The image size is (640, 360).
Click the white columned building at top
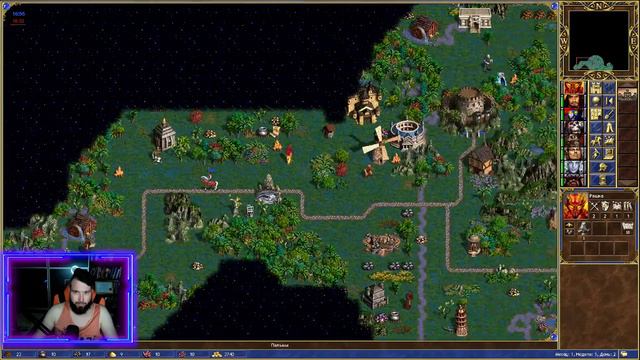click(x=474, y=19)
